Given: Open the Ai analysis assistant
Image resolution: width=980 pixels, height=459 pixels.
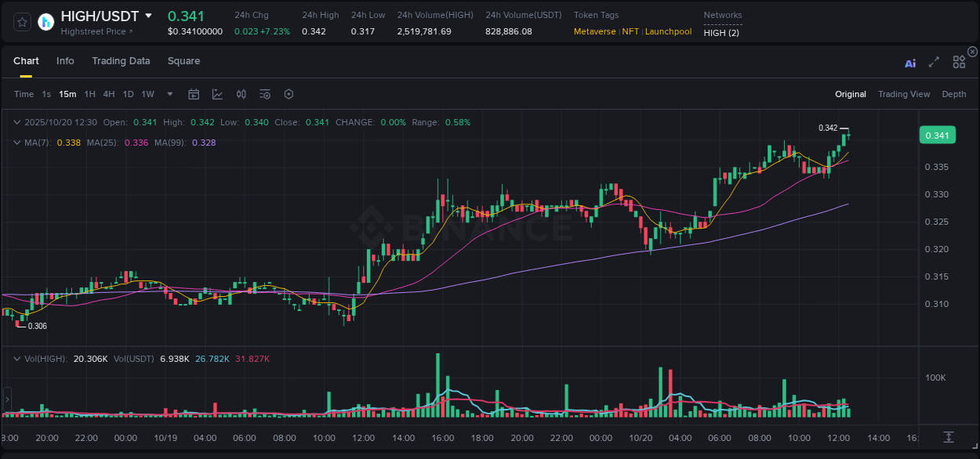Looking at the screenshot, I should 909,63.
